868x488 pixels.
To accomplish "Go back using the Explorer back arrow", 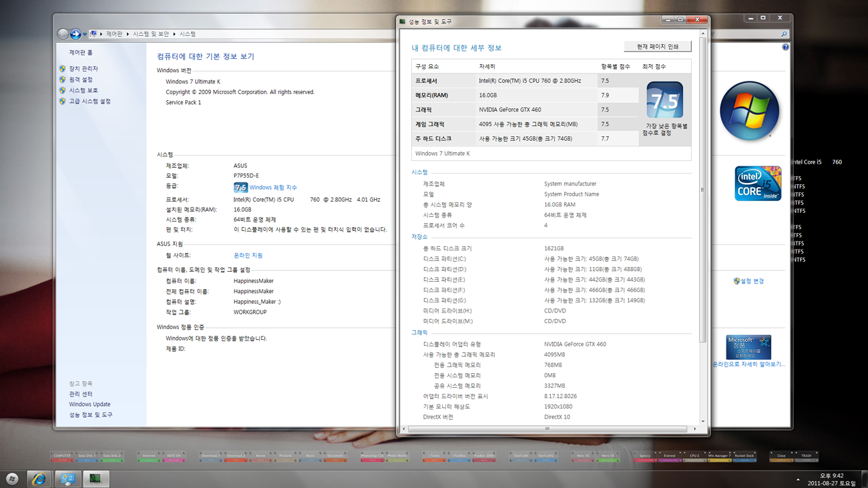I will tap(63, 34).
